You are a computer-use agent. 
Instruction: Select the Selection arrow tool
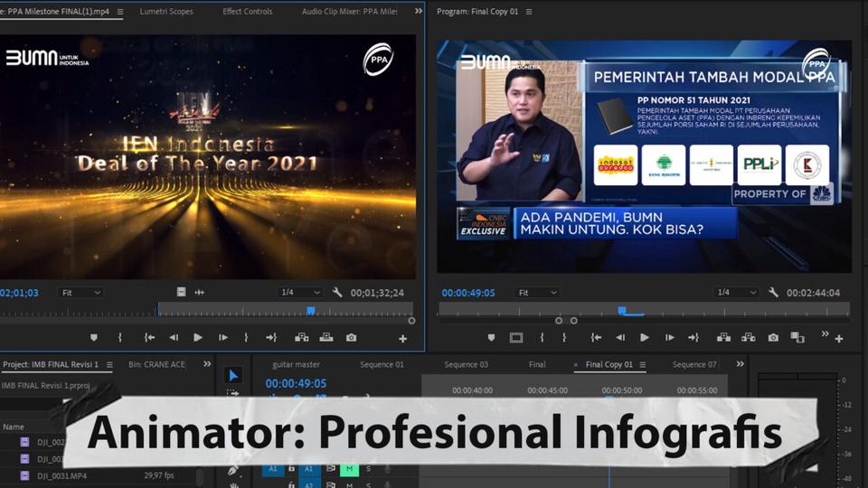coord(233,375)
